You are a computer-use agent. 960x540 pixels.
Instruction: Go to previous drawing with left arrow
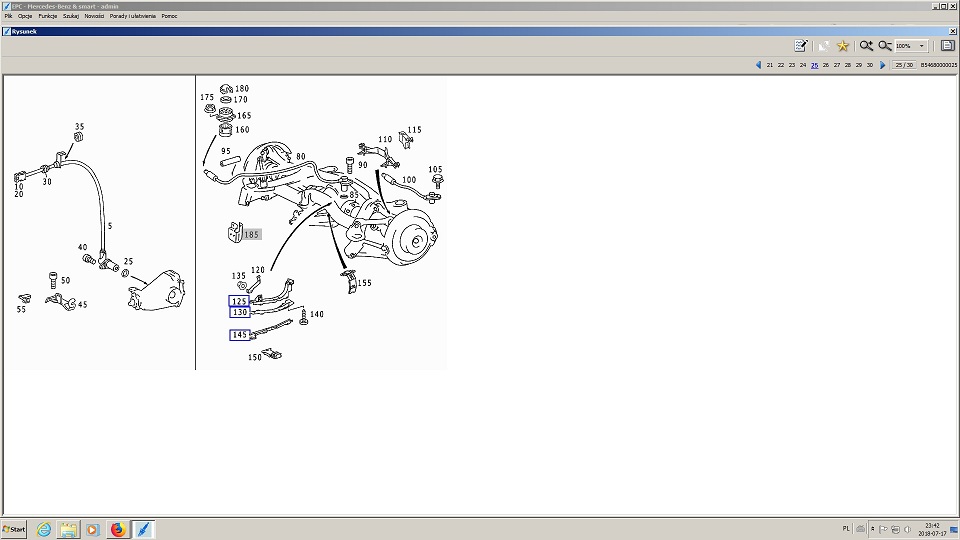click(x=758, y=65)
